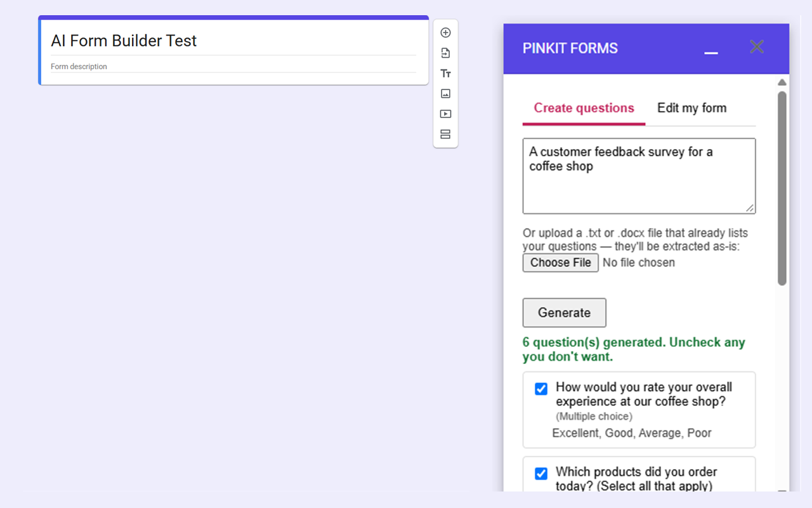
Task: Click the Pinkit panel vertical scrollbar thumb
Action: pyautogui.click(x=782, y=189)
